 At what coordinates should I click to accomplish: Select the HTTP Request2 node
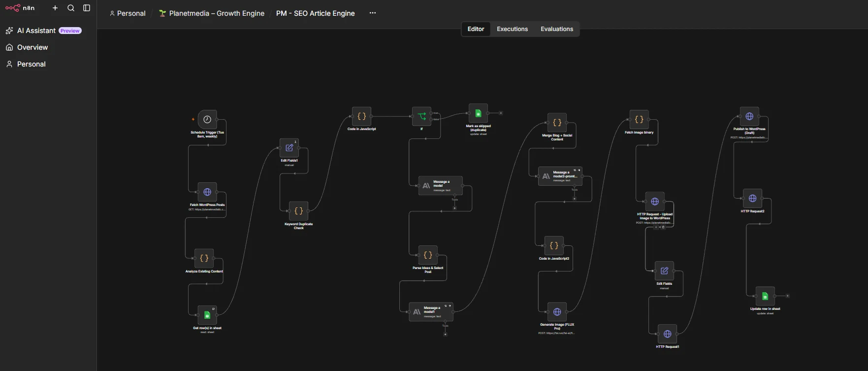[x=753, y=199]
